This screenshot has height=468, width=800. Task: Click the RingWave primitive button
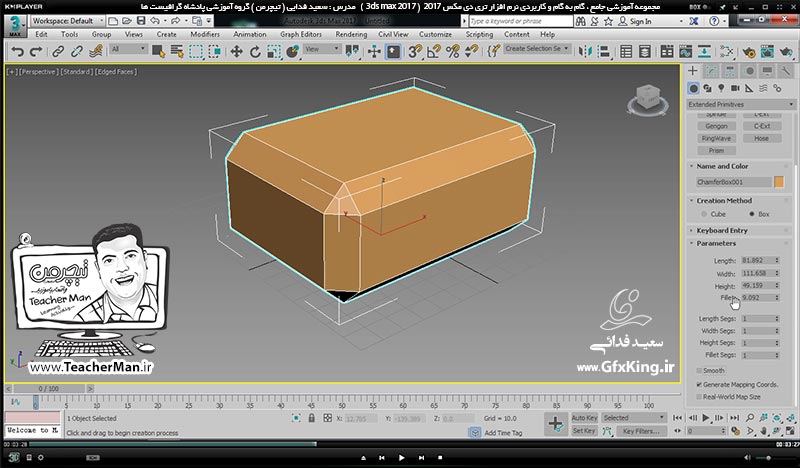[x=716, y=138]
